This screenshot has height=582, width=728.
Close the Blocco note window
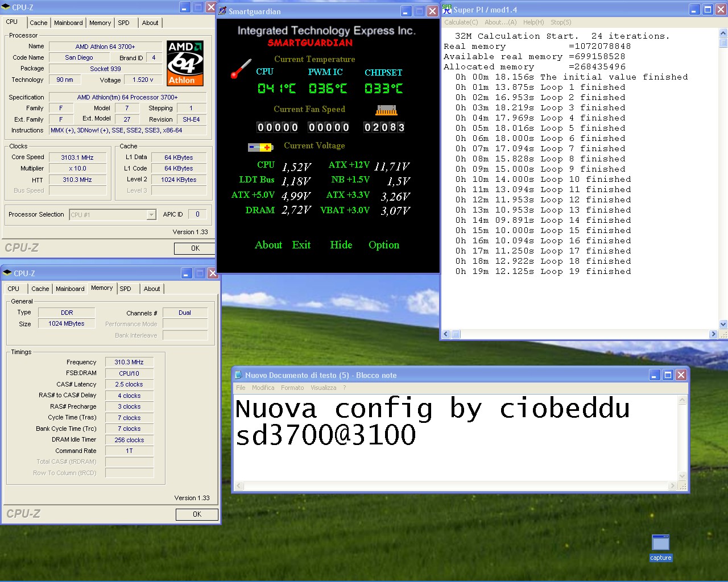[681, 375]
